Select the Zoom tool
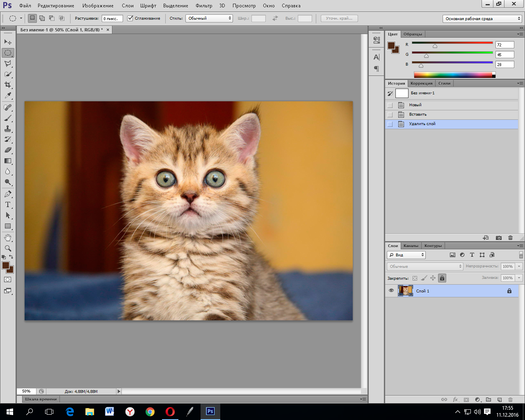The width and height of the screenshot is (525, 420). (8, 249)
